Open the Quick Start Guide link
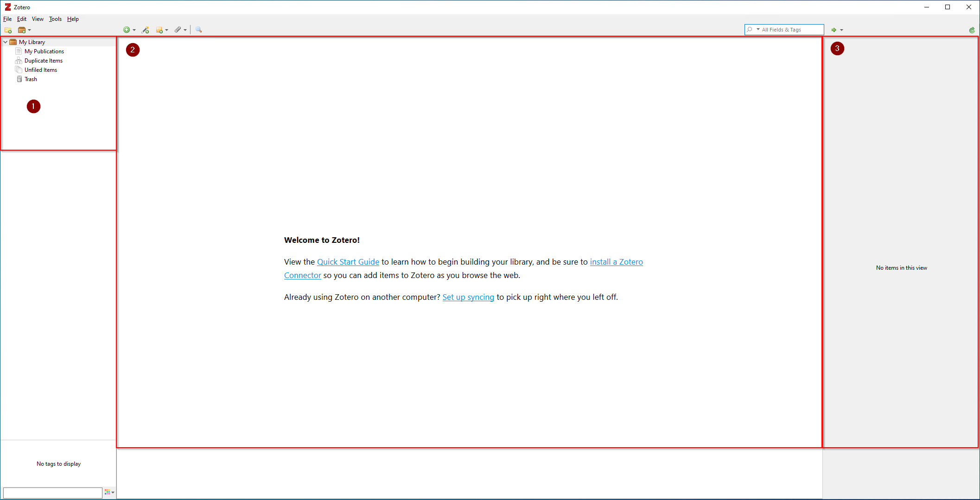The width and height of the screenshot is (980, 500). (x=348, y=262)
